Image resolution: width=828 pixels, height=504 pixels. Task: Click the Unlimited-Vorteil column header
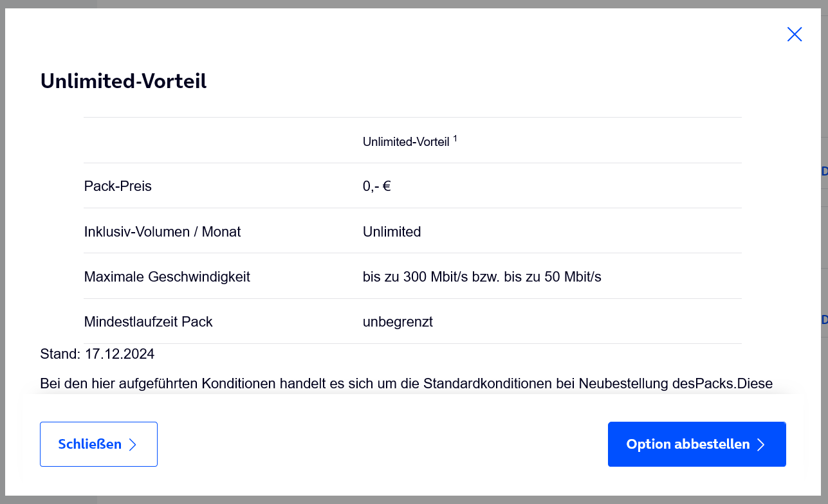tap(410, 141)
